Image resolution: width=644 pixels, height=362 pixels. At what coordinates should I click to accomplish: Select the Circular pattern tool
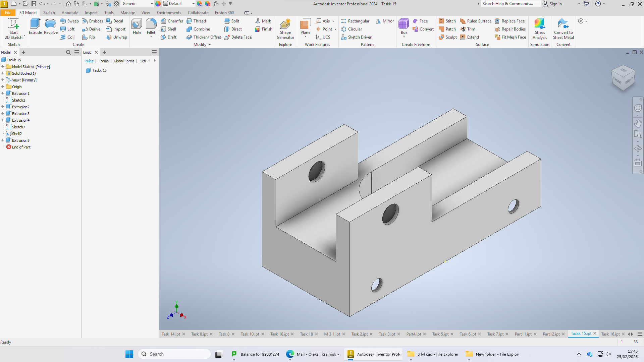point(352,29)
